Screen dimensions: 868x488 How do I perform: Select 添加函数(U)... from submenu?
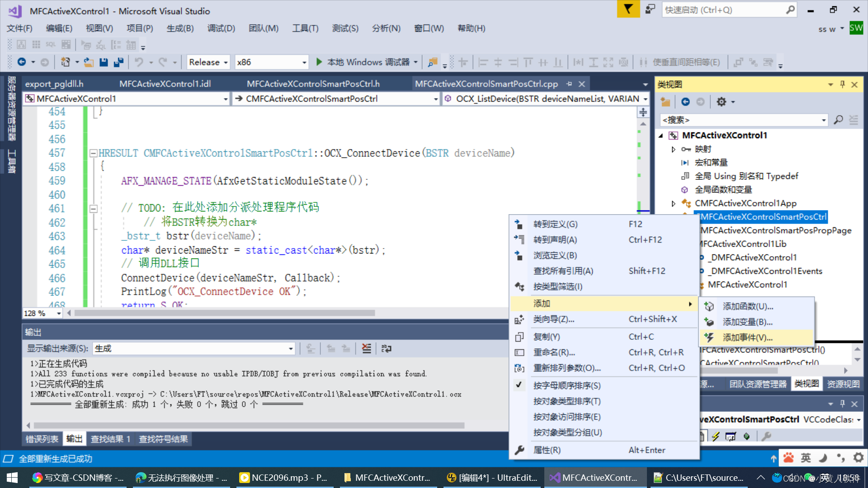pos(757,306)
